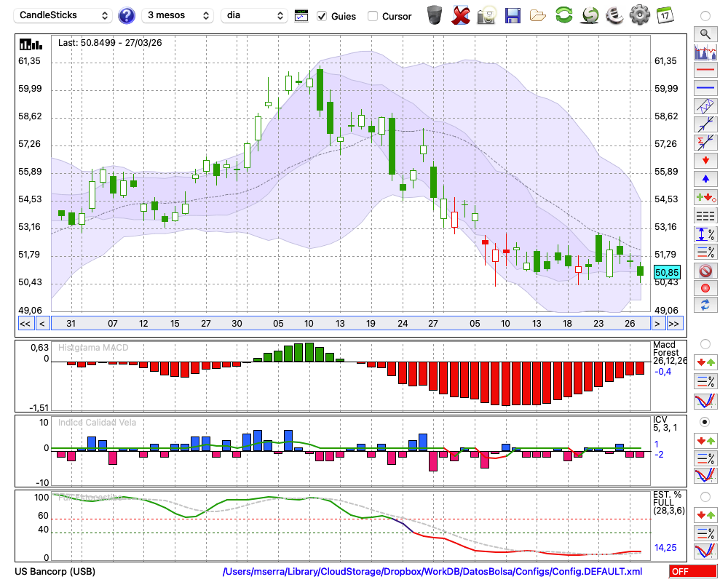
Task: Click the date timeline bar under chart
Action: (349, 324)
